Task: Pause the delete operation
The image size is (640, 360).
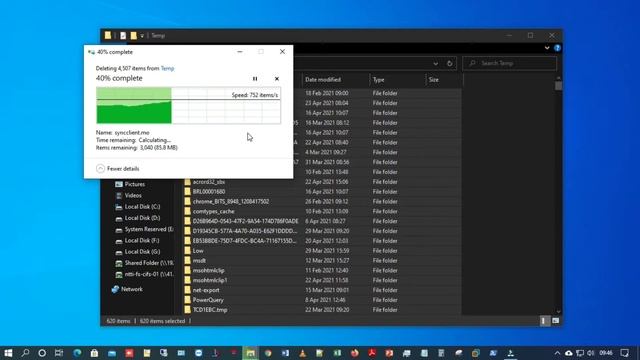Action: (255, 79)
